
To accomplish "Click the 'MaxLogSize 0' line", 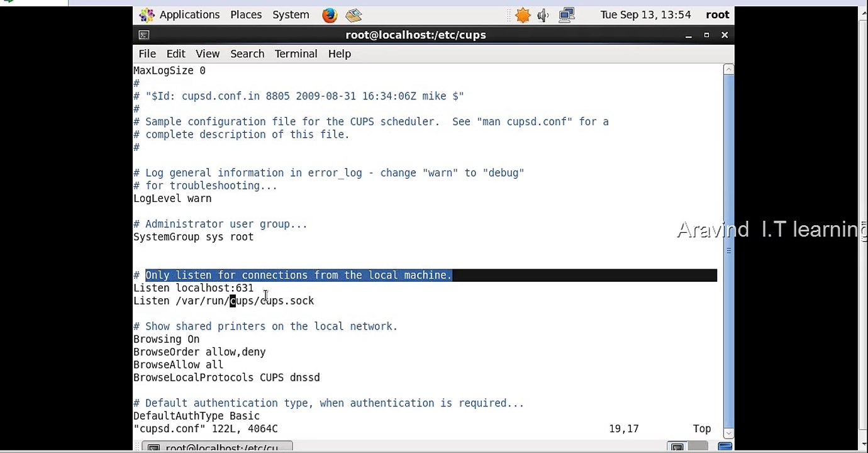I will pos(169,70).
